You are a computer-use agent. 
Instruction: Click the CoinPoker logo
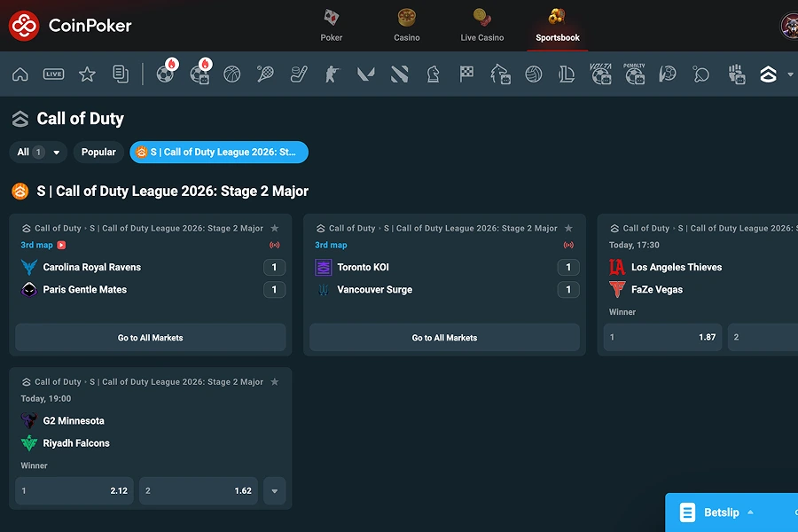[71, 26]
